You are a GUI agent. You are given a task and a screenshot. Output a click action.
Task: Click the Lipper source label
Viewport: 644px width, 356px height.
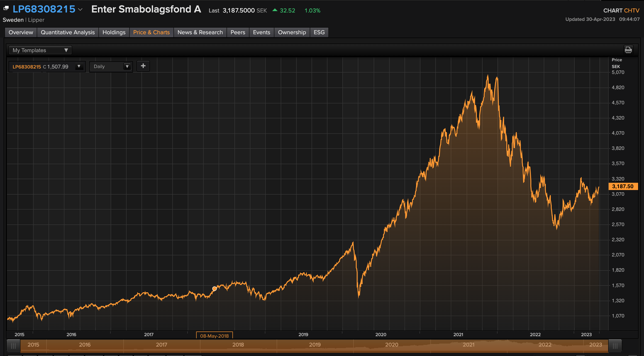pyautogui.click(x=36, y=20)
